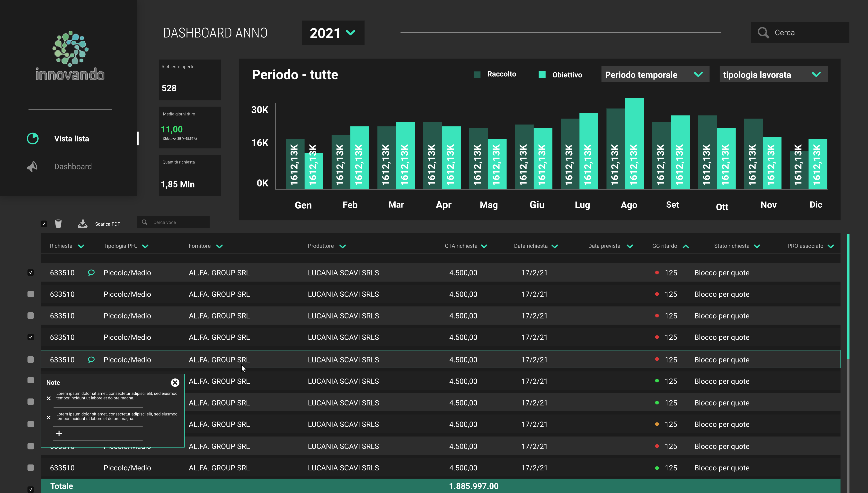
Task: Uncheck the fourth row checkbox
Action: [x=31, y=337]
